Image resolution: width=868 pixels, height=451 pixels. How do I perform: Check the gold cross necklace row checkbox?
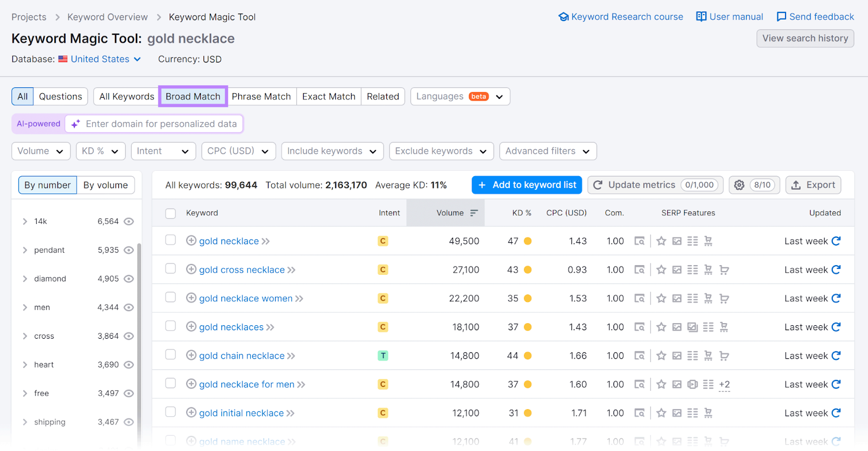point(170,269)
